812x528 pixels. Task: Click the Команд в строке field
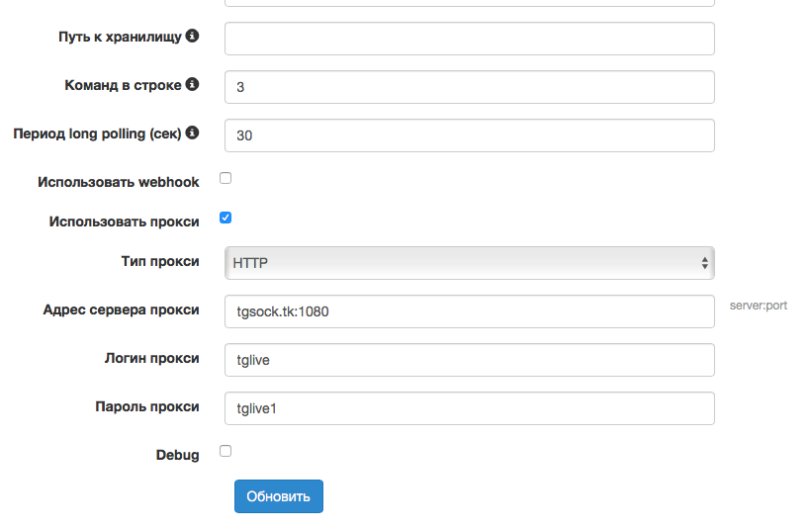(469, 87)
